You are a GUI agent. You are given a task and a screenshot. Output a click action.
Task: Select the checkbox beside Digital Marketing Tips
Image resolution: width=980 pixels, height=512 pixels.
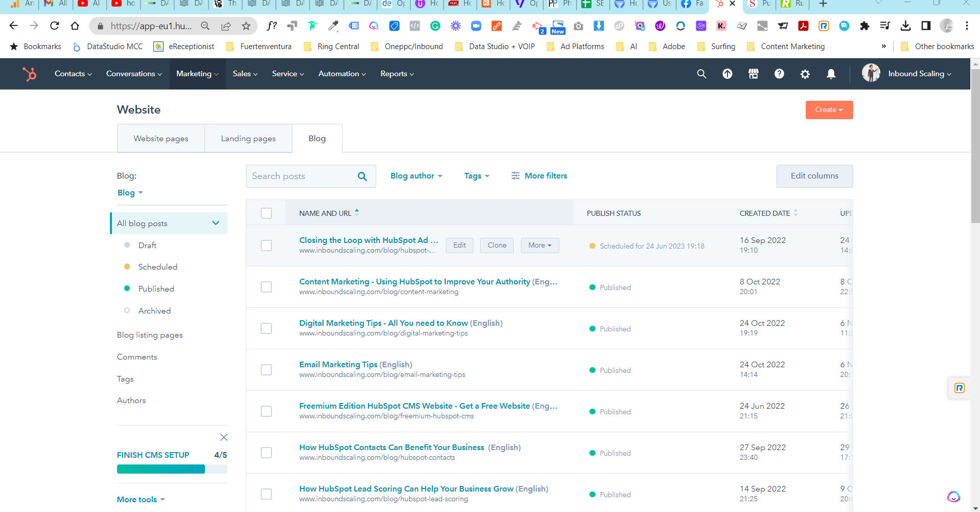[266, 328]
